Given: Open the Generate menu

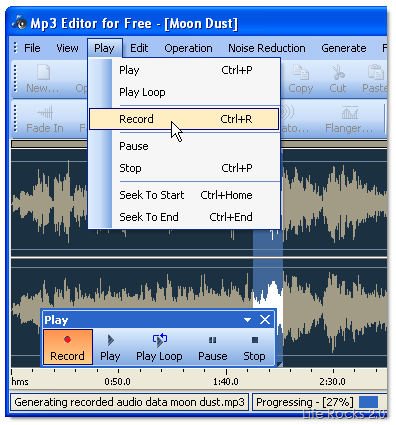Looking at the screenshot, I should click(x=344, y=48).
